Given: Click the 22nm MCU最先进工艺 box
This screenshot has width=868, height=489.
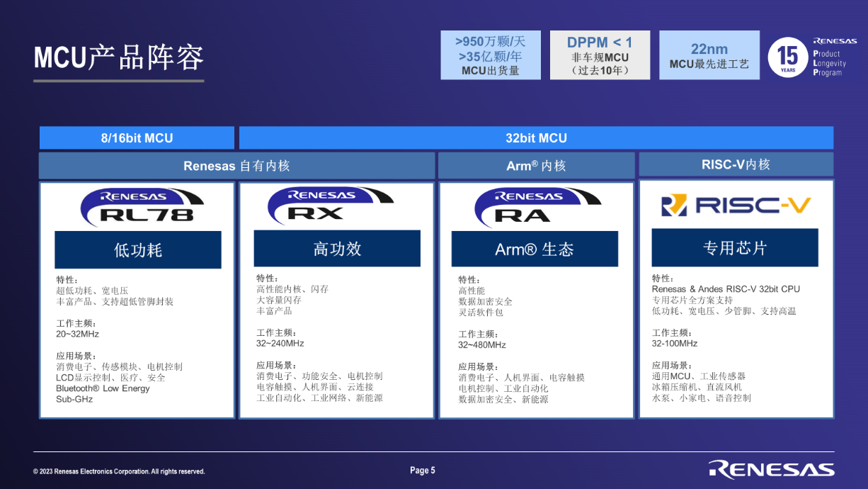Looking at the screenshot, I should [709, 55].
